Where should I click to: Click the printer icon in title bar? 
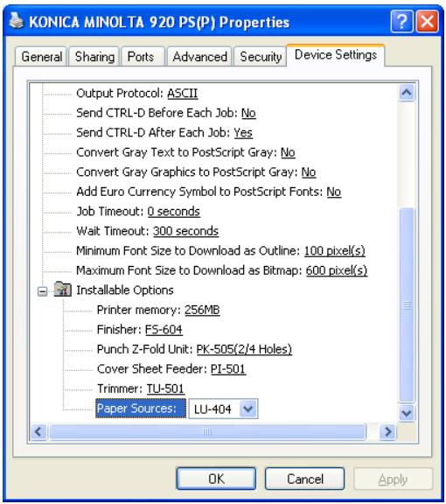16,21
